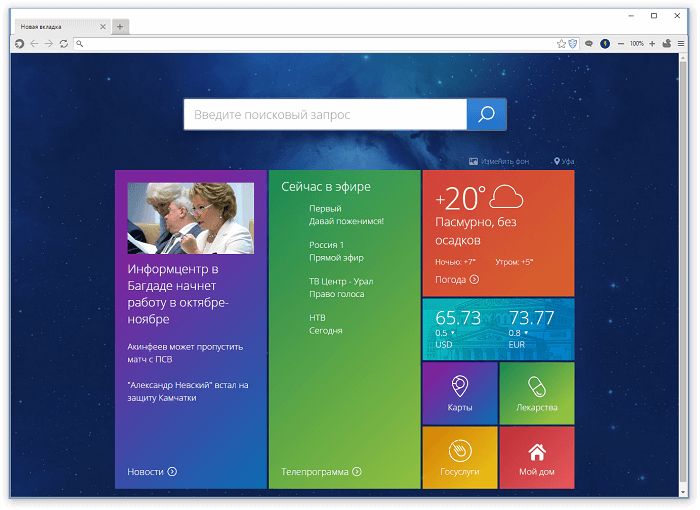Click the Sputnik browser logo button
This screenshot has width=700, height=510.
pos(19,44)
